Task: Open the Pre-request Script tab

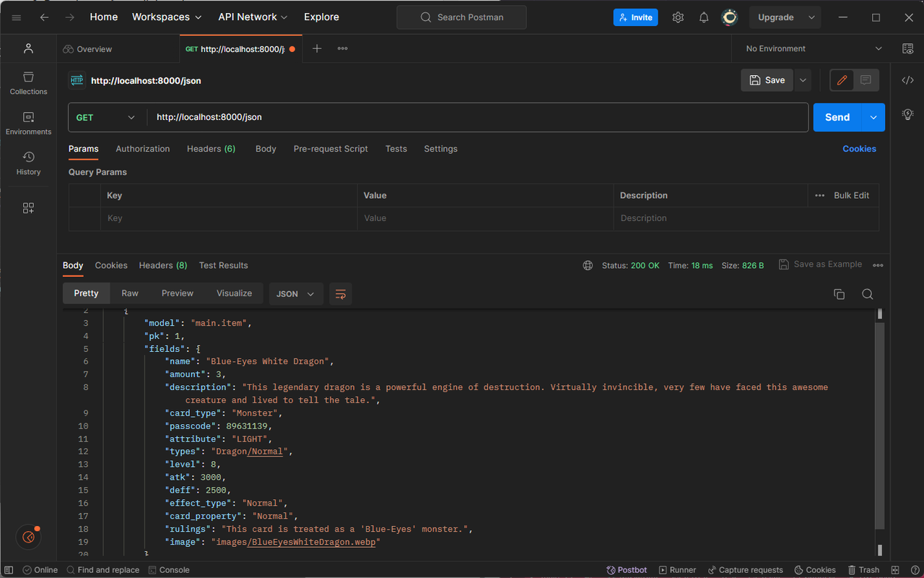Action: (x=331, y=149)
